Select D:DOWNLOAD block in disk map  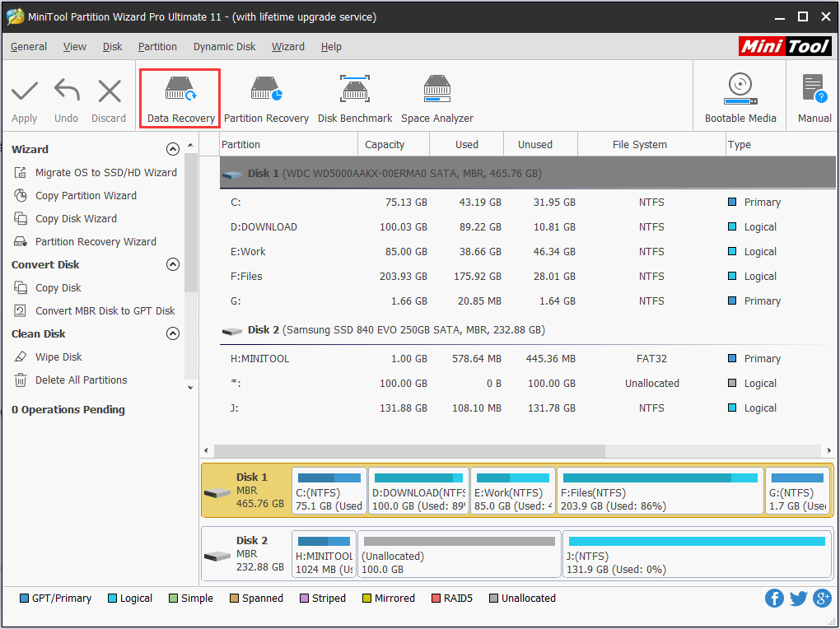(x=418, y=491)
